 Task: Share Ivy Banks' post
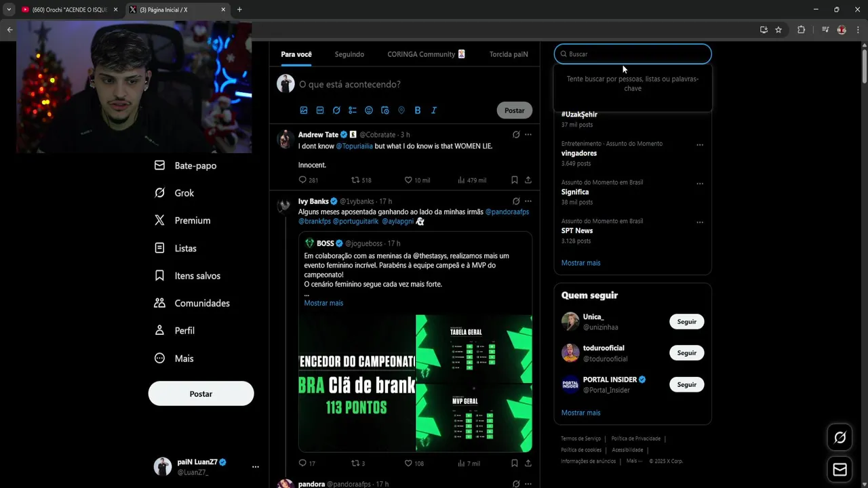click(528, 464)
